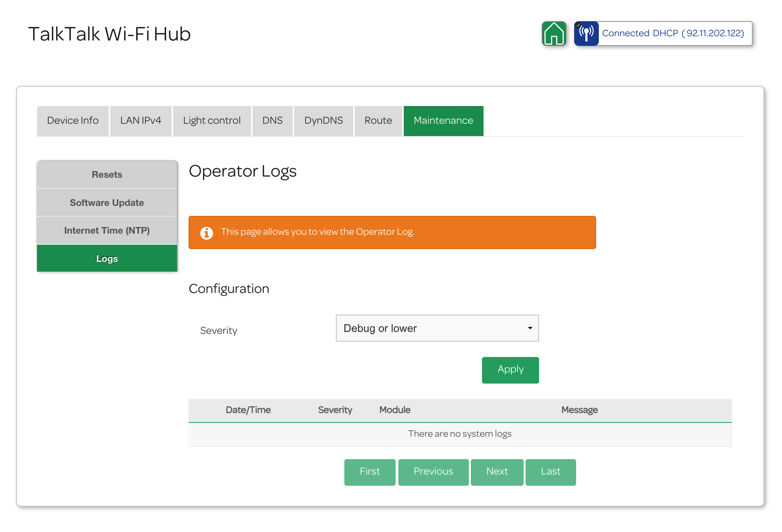Click the blue Wi-Fi antenna icon
Image resolution: width=782 pixels, height=532 pixels.
(x=586, y=34)
